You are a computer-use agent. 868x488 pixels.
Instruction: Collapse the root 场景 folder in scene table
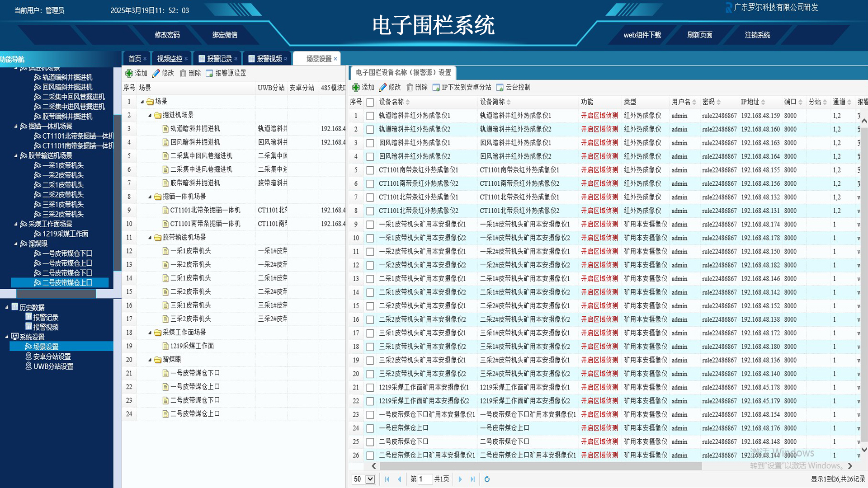point(142,102)
